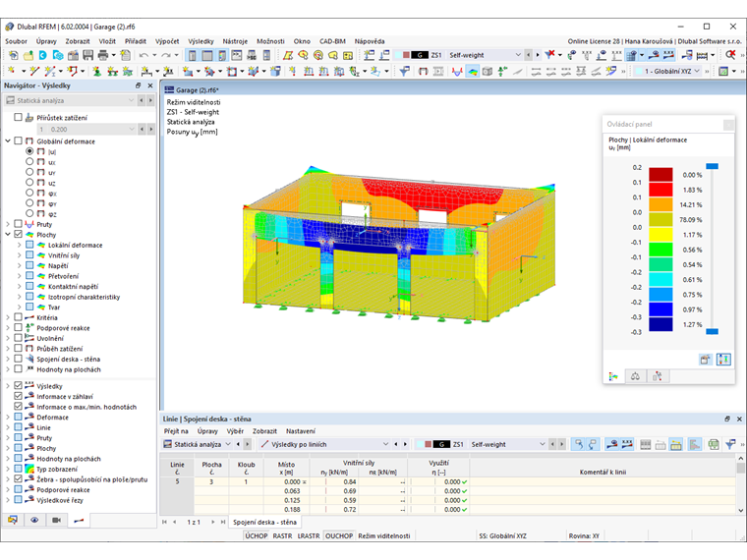Click the Print icon in the top toolbar

coord(103,55)
